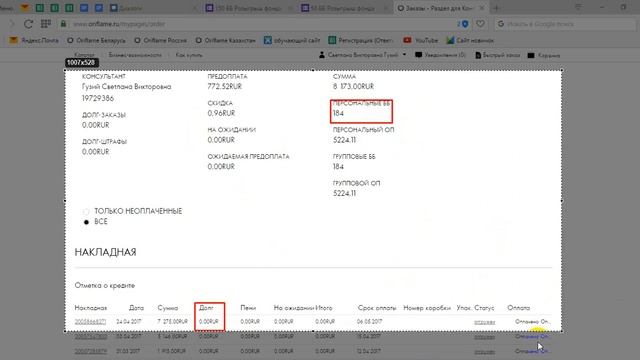The image size is (640, 360).
Task: Click the Оплачено link in the 31.03.2017 row
Action: click(532, 351)
